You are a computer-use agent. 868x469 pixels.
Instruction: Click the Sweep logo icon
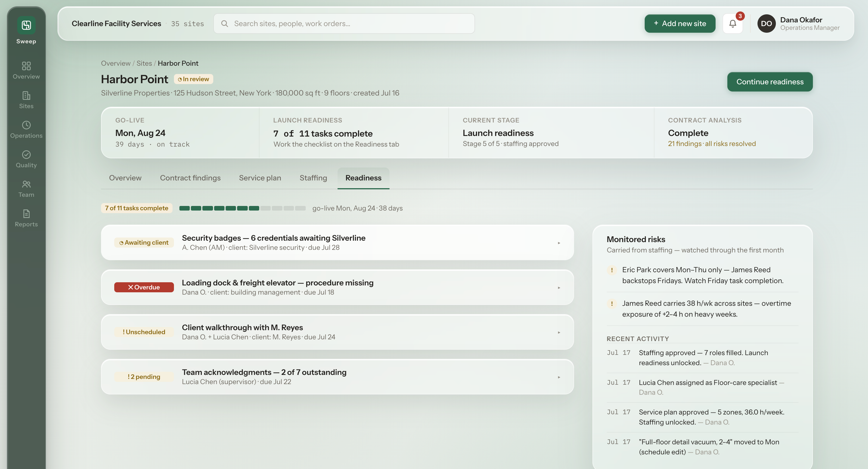coord(26,25)
